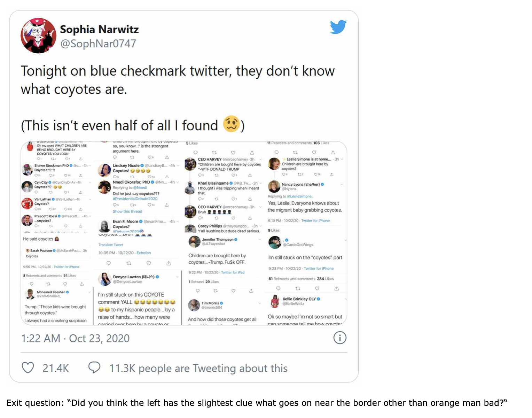Viewport: 532px width, 418px height.
Task: Click 11.3K people are Tweeting about this
Action: pyautogui.click(x=198, y=368)
